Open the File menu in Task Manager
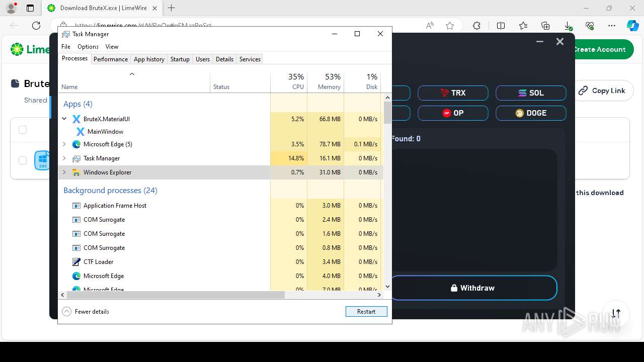 66,47
